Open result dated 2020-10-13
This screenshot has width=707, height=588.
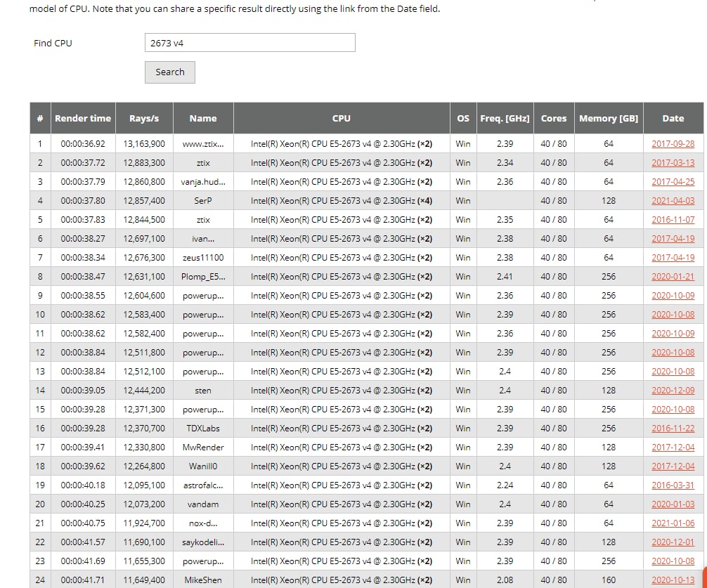(673, 580)
